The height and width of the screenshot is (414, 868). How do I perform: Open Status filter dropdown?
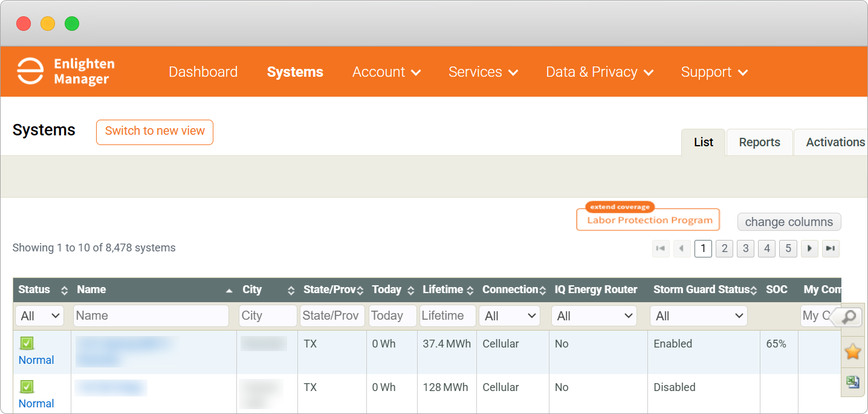[39, 315]
